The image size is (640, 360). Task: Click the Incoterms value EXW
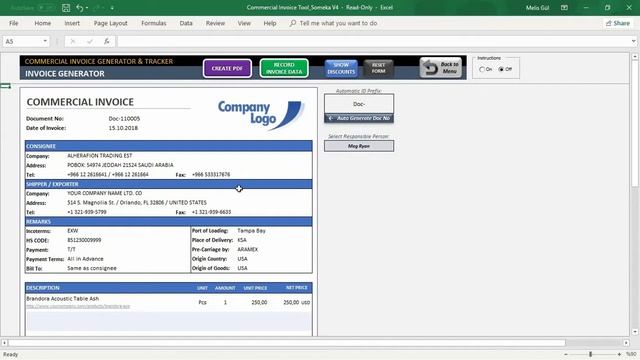coord(73,231)
